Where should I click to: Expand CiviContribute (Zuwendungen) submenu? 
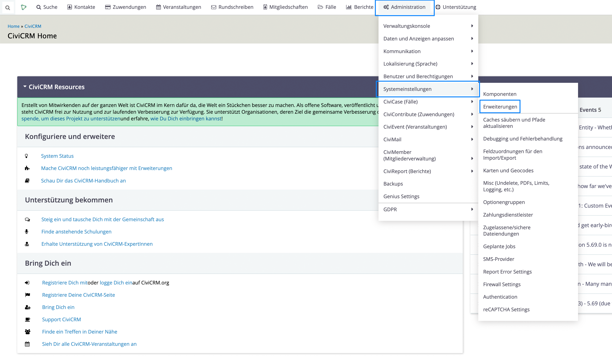coord(428,114)
